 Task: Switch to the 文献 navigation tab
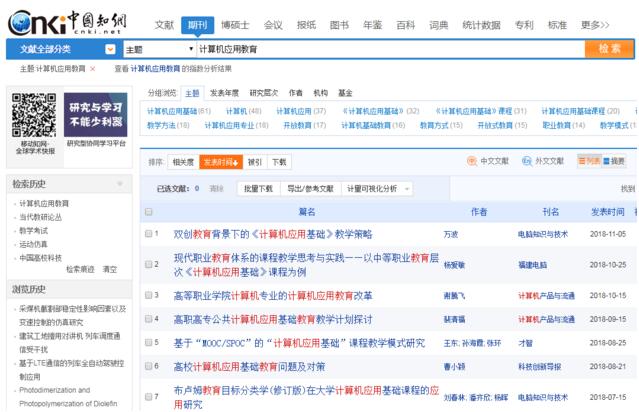[164, 25]
